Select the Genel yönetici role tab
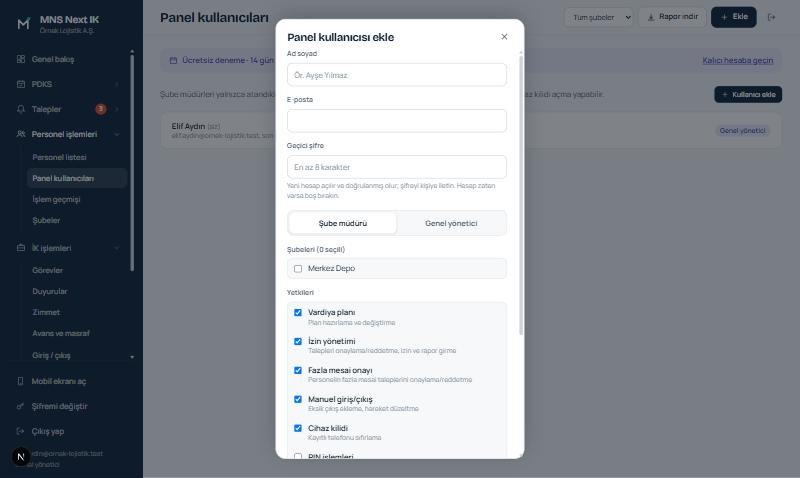This screenshot has width=800, height=478. click(x=451, y=223)
